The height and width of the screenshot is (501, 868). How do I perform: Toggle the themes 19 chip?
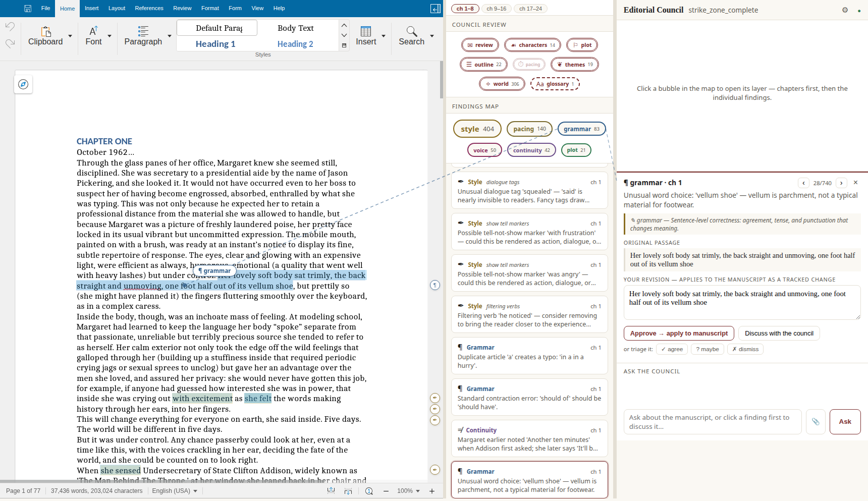pyautogui.click(x=575, y=65)
